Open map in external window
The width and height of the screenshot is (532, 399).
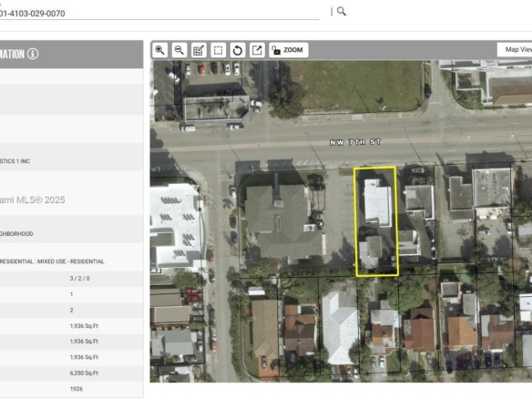[x=257, y=50]
